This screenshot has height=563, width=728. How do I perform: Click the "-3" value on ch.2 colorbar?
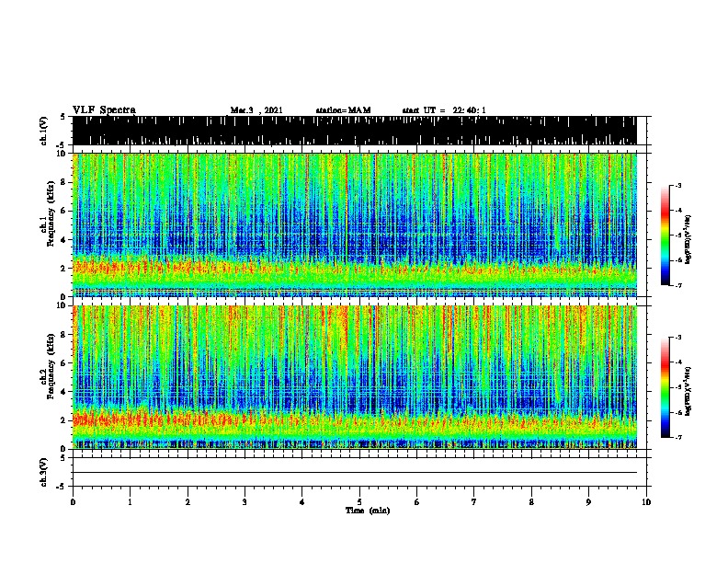tap(677, 338)
